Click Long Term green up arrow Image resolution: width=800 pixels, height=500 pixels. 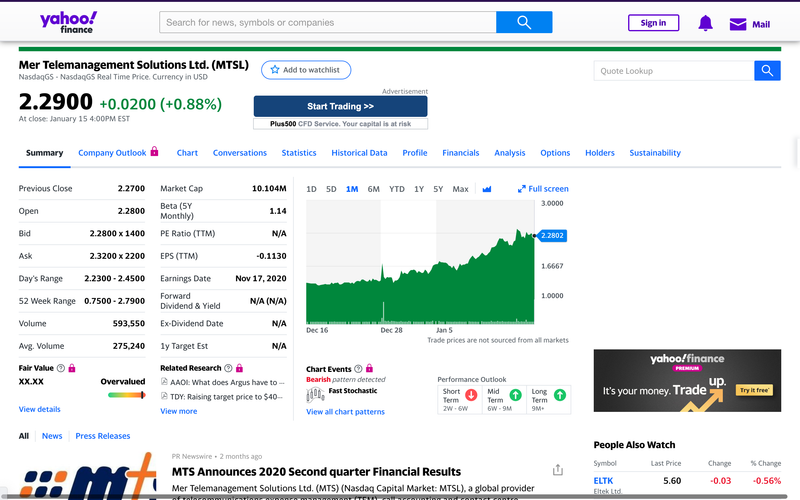(x=560, y=395)
